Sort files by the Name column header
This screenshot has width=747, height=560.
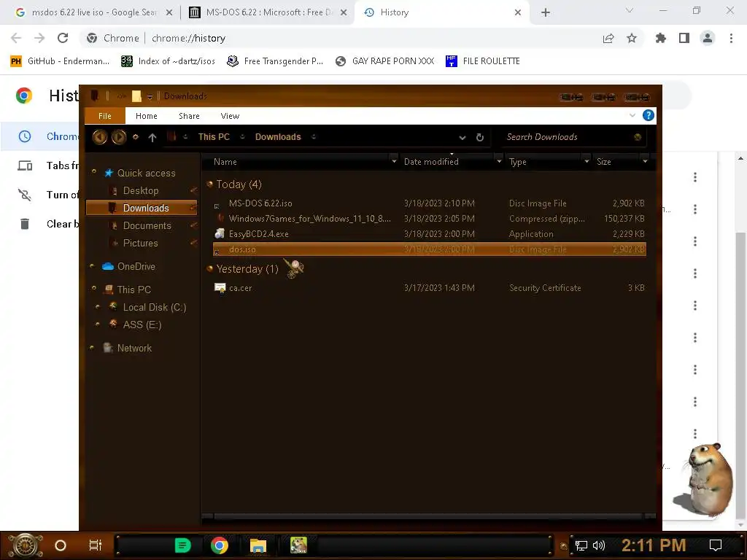tap(225, 162)
